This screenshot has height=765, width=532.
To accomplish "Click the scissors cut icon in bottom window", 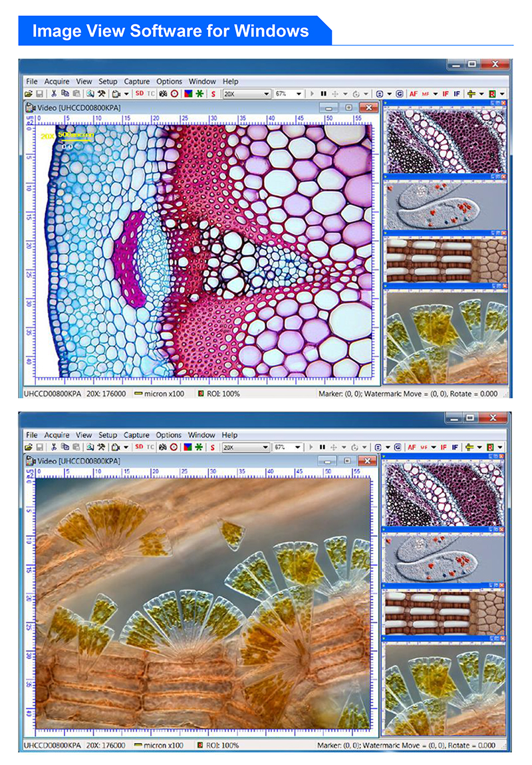I will pos(54,448).
